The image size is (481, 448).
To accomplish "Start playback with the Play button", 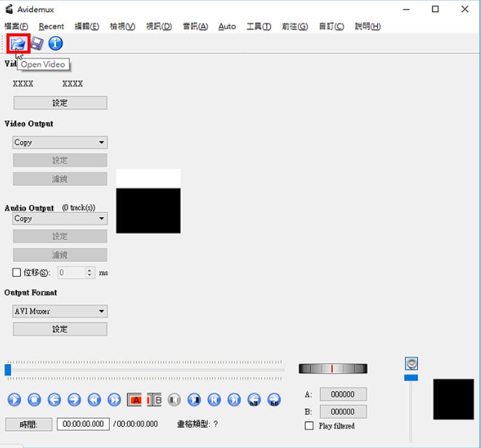I will point(14,400).
